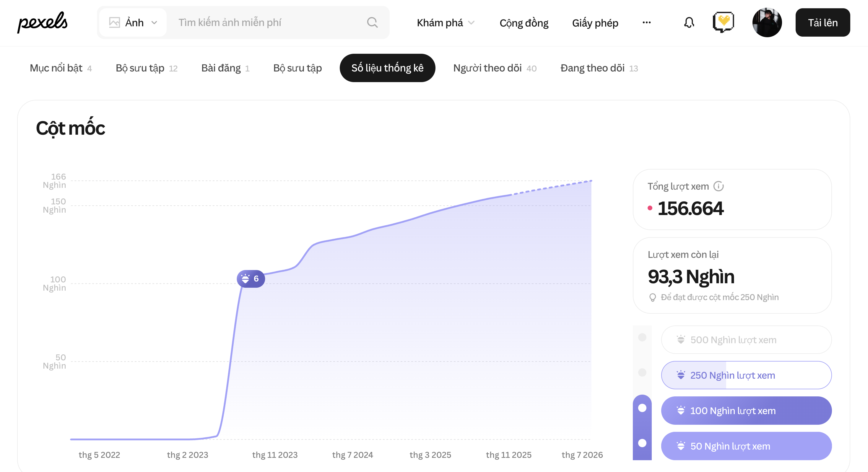Switch to Người theo dõi tab
868x472 pixels.
494,68
